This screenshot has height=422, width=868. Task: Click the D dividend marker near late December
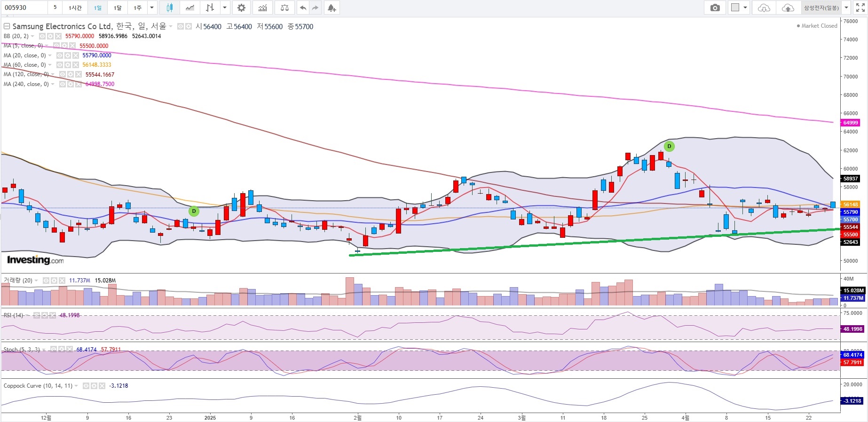[x=194, y=211]
